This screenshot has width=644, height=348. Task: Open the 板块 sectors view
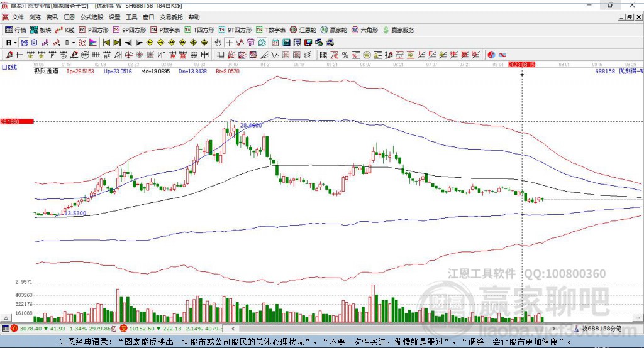40,30
